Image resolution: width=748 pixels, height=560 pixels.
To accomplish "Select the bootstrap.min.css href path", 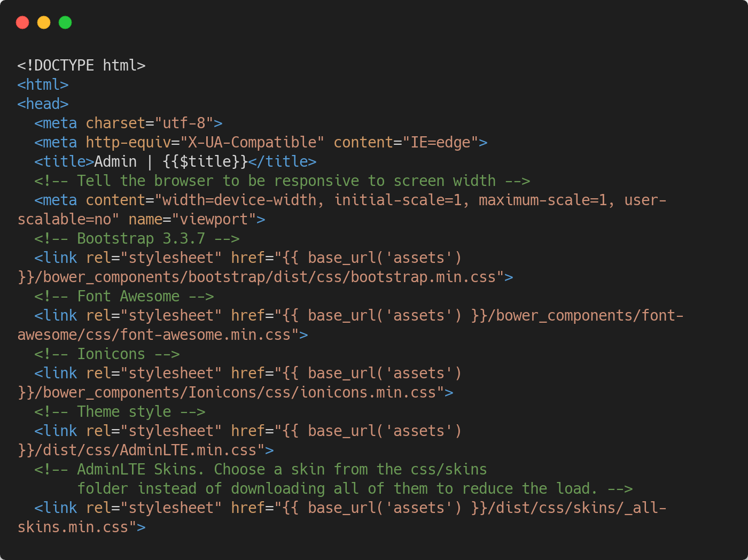I will [264, 277].
